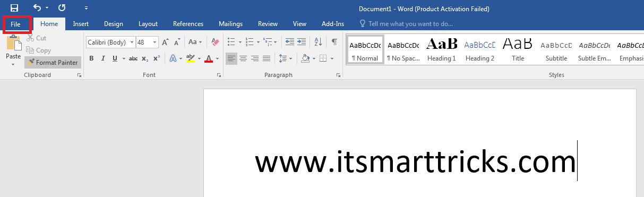Increase paragraph indent
This screenshot has height=197, width=644.
click(x=302, y=42)
